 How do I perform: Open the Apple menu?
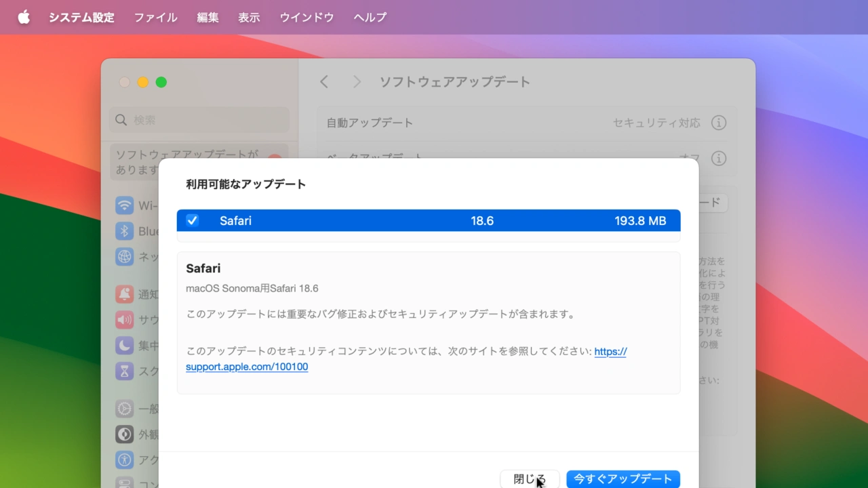point(24,17)
